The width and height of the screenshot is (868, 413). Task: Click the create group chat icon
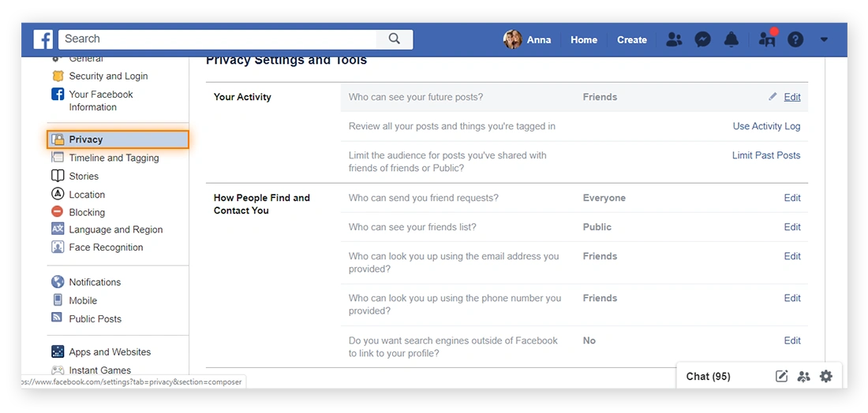[x=803, y=376]
